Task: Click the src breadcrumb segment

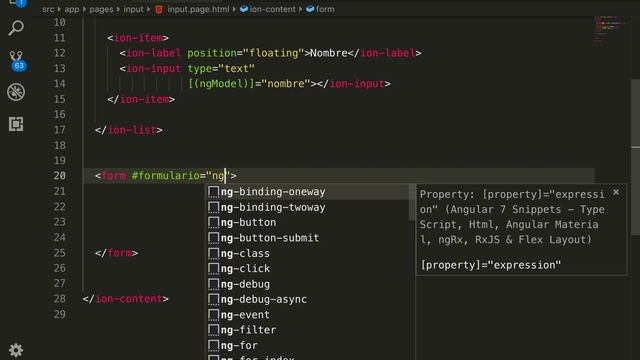Action: (x=48, y=9)
